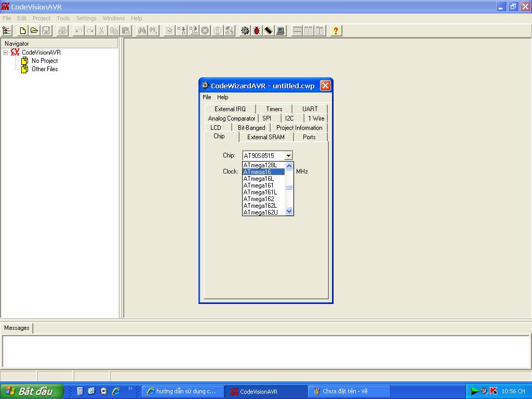Open the Terminal computer icon
This screenshot has width=532, height=399.
pyautogui.click(x=280, y=31)
